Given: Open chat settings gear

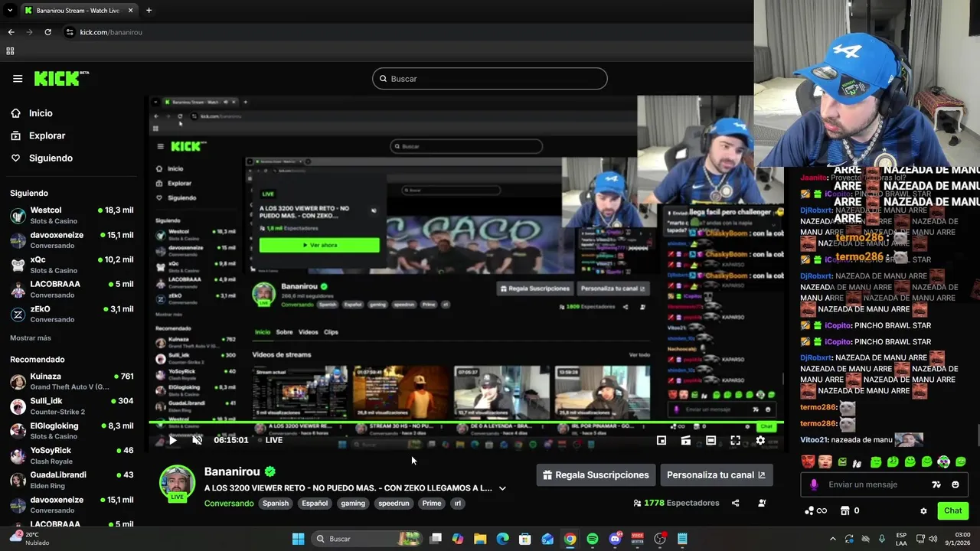Looking at the screenshot, I should (923, 511).
